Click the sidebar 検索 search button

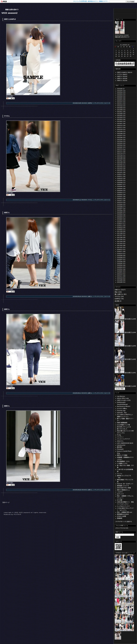(x=118, y=537)
